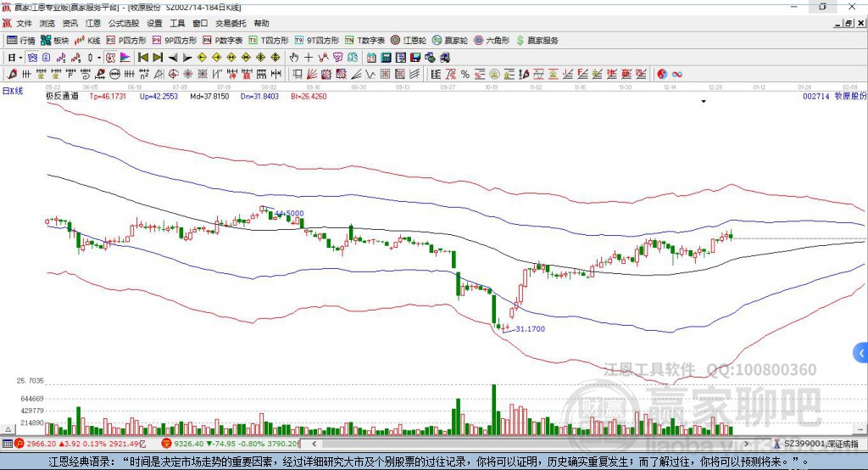Screen dimensions: 868x470
Task: Open the 行情 quotes view
Action: tap(21, 41)
